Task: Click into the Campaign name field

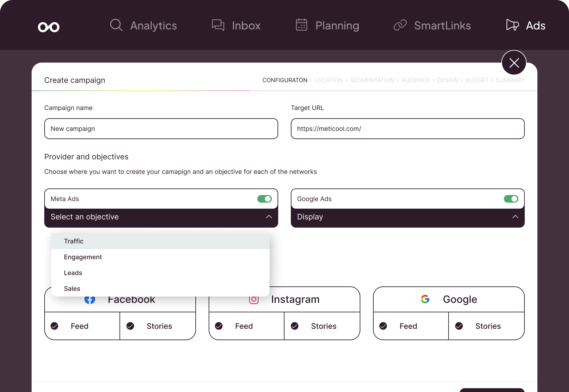Action: pyautogui.click(x=161, y=129)
